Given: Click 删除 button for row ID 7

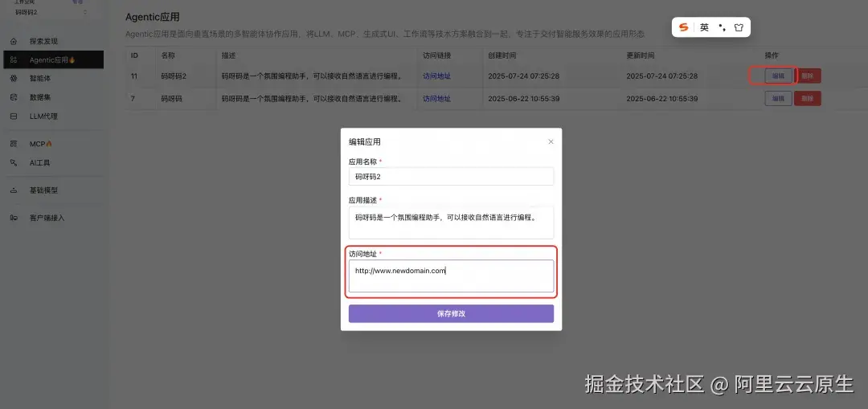Looking at the screenshot, I should [x=808, y=99].
